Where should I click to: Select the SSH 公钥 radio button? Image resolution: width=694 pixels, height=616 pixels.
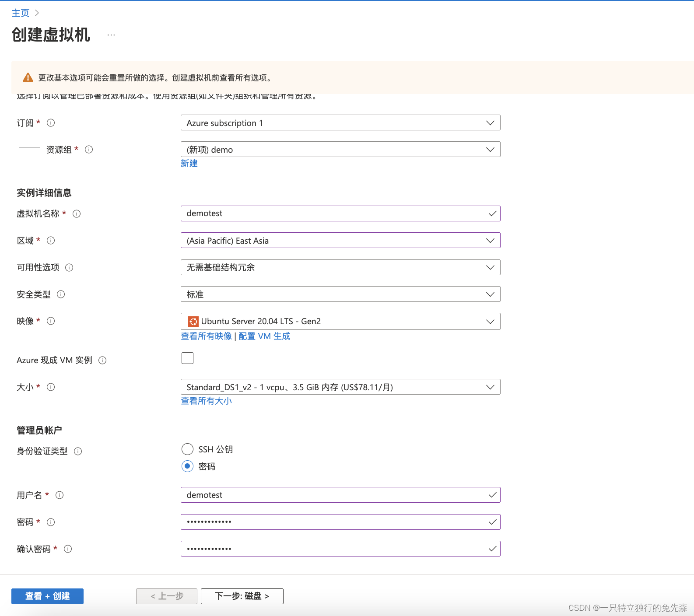coord(187,449)
